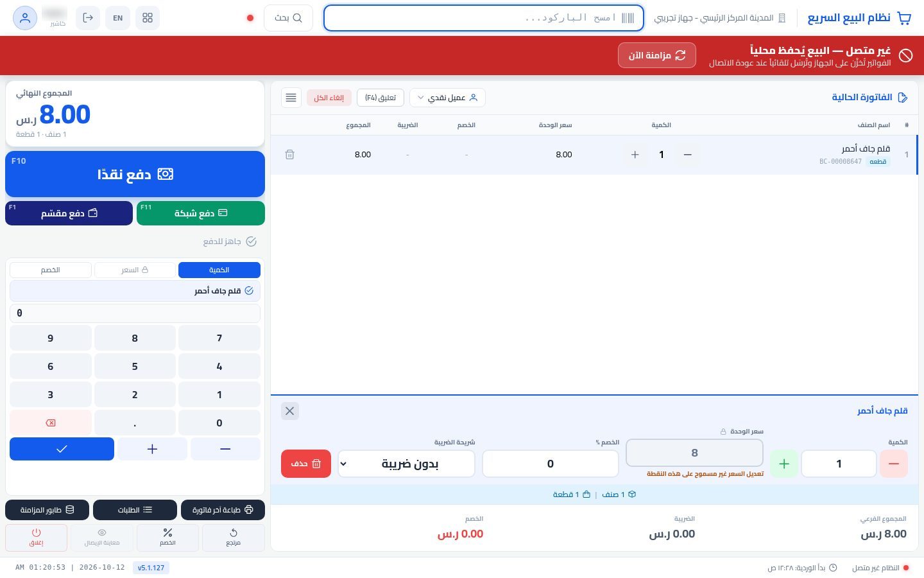Tap keypad decimal point key
Viewport: 924px width, 578px height.
tap(135, 423)
